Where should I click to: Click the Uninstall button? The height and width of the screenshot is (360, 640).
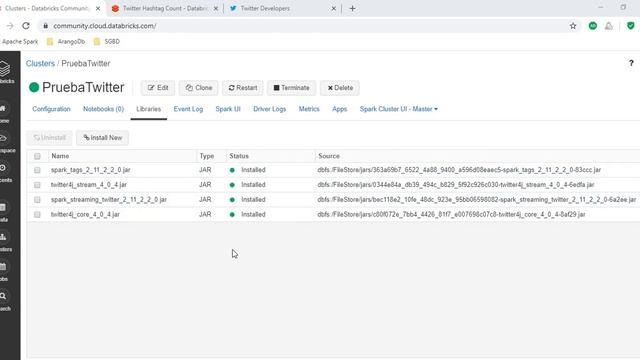[x=49, y=138]
